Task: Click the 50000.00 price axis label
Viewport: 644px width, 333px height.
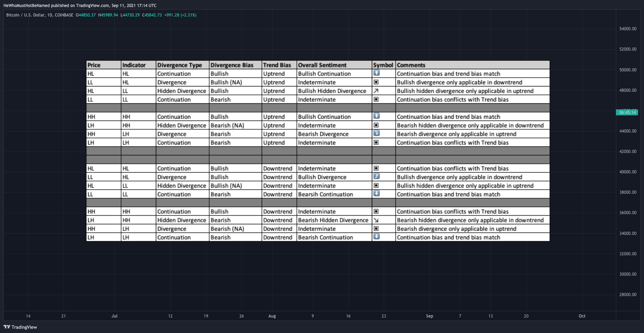Action: [628, 70]
